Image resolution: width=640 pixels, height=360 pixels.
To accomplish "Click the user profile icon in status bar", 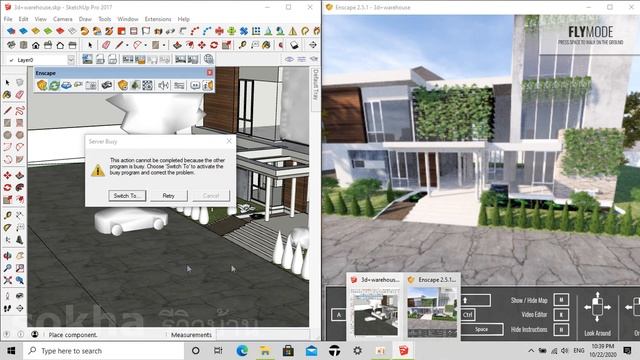I will pos(35,334).
